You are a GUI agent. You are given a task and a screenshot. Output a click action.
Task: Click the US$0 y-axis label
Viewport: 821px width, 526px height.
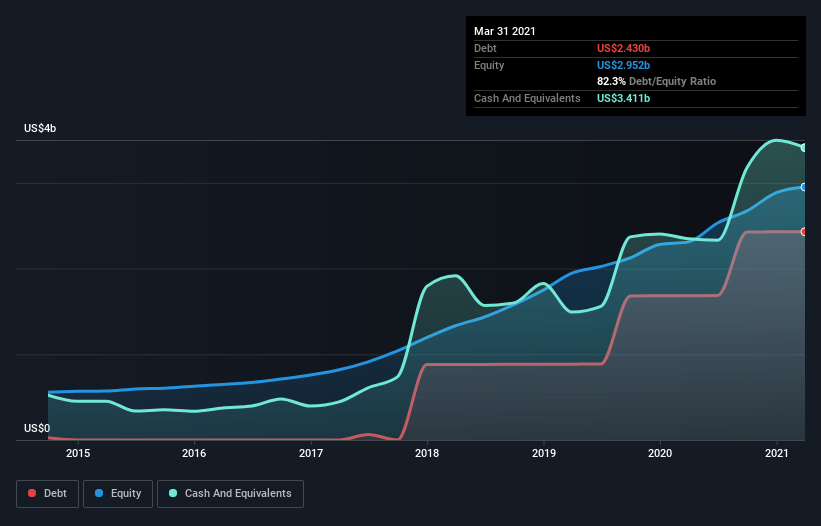tap(37, 428)
